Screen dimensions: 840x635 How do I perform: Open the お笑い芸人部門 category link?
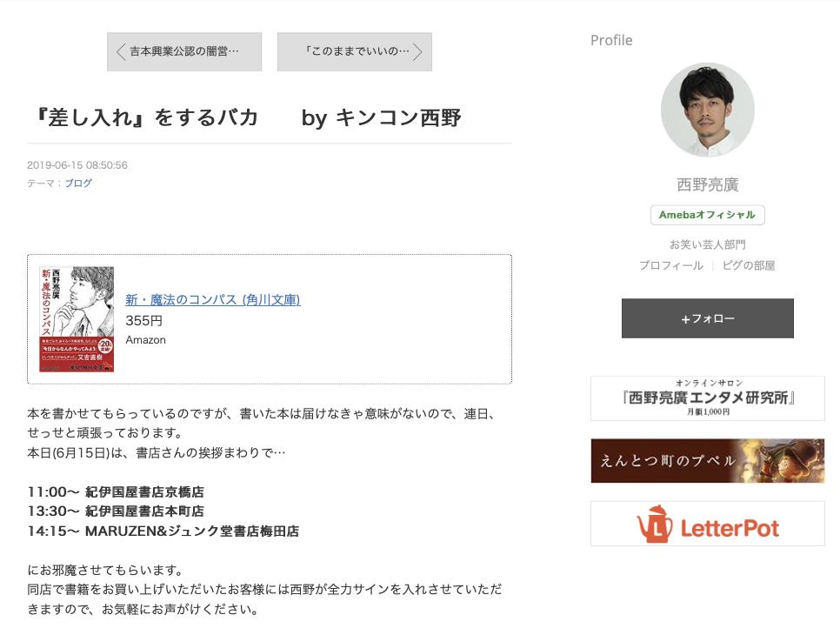(x=708, y=245)
